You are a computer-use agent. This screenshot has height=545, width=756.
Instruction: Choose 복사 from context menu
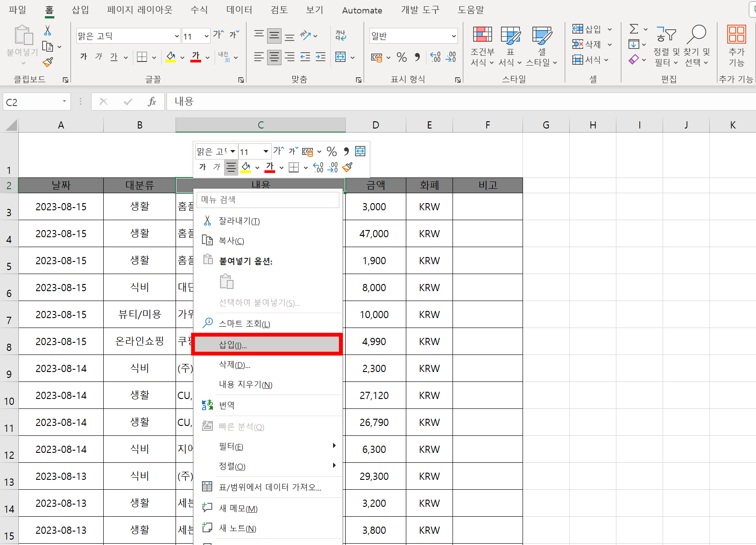click(x=268, y=241)
